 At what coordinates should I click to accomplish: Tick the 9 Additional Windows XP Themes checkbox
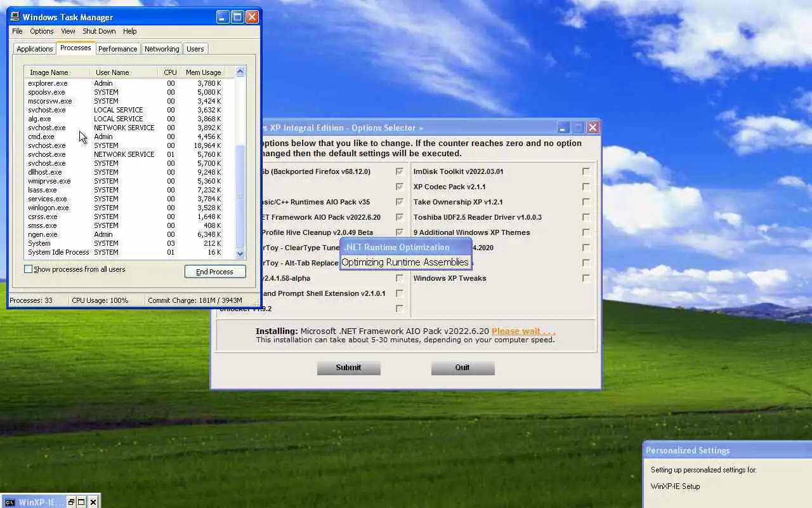point(586,232)
